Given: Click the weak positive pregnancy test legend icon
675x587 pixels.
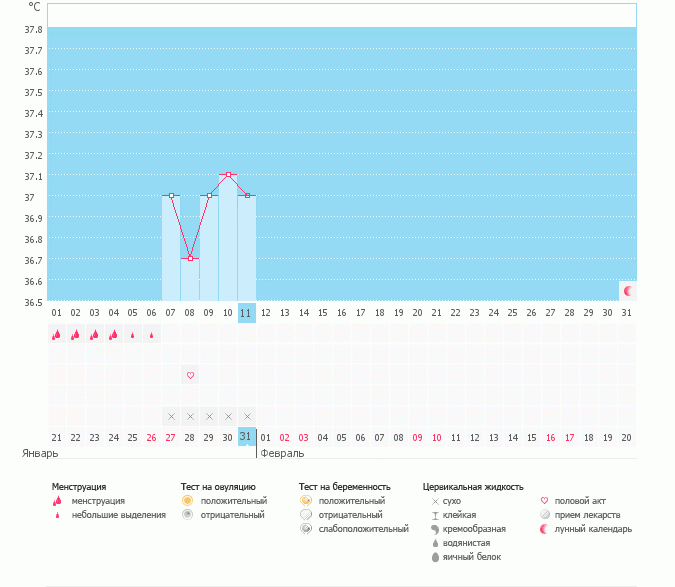Looking at the screenshot, I should click(x=305, y=528).
